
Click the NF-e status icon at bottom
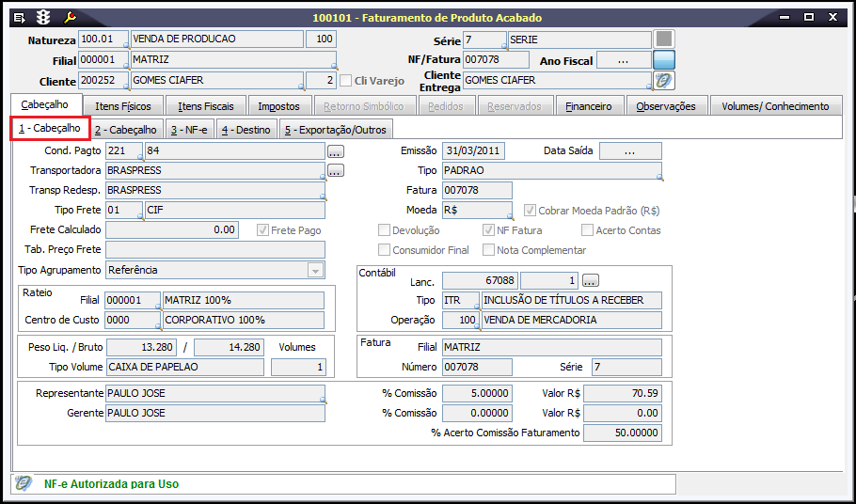click(25, 483)
